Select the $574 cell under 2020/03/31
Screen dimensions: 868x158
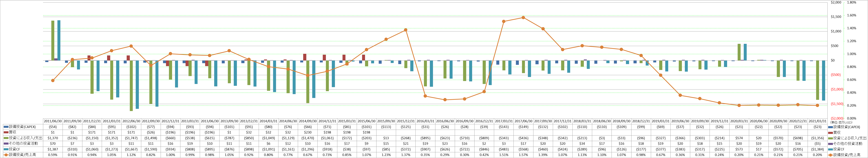click(739, 138)
